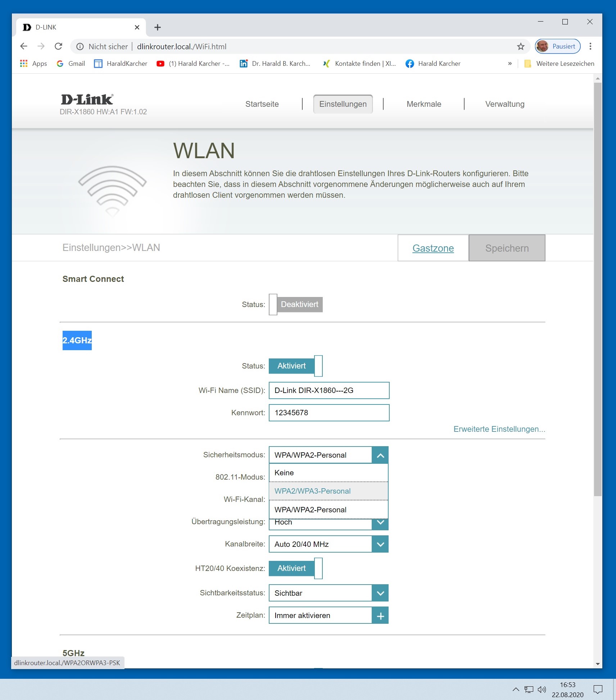Viewport: 616px width, 700px height.
Task: Toggle HT20/40 Koexistenz switch
Action: pyautogui.click(x=296, y=568)
